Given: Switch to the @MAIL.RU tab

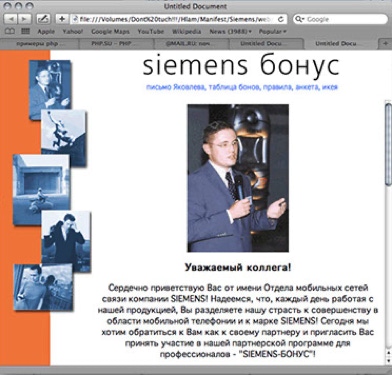Looking at the screenshot, I should coord(191,43).
